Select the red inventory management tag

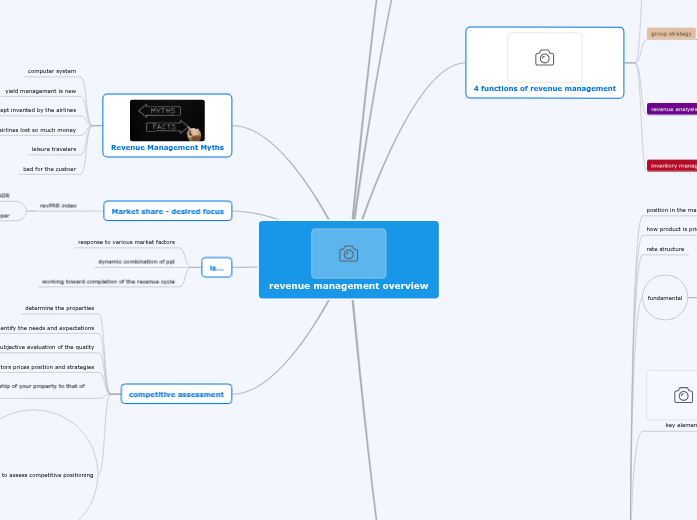(x=672, y=165)
